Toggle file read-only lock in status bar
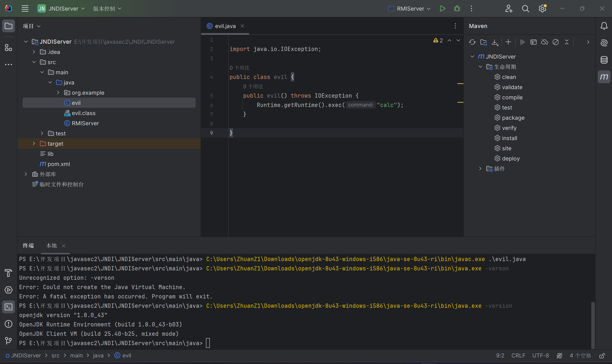612x364 pixels. [602, 356]
